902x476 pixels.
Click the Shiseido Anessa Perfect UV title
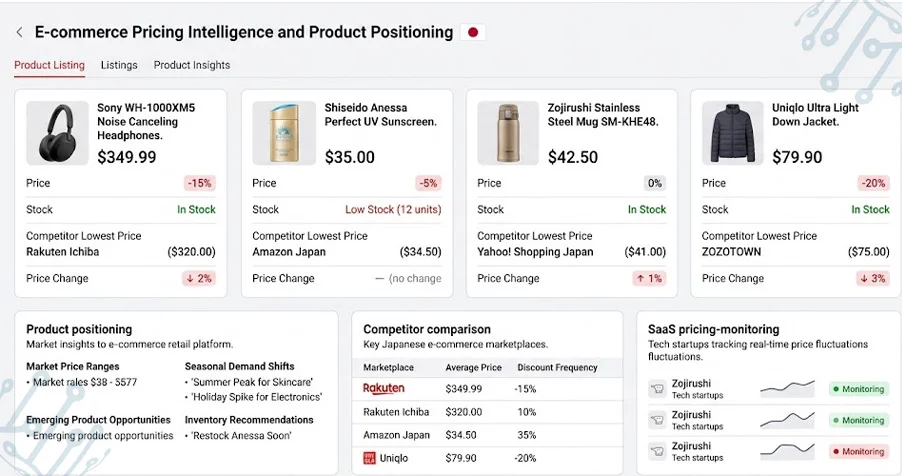tap(380, 115)
